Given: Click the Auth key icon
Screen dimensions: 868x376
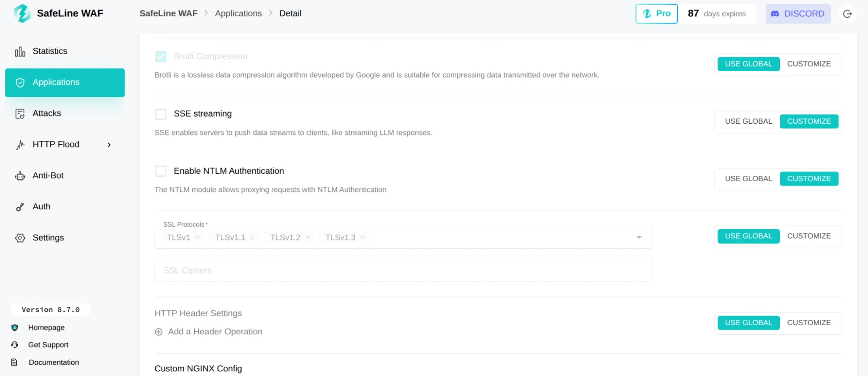Looking at the screenshot, I should tap(20, 207).
